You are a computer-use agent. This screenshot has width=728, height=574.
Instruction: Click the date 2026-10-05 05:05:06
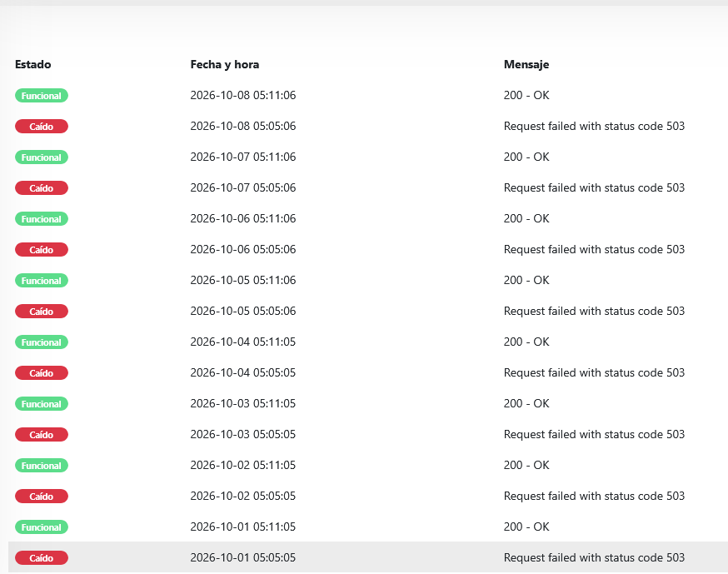coord(243,311)
